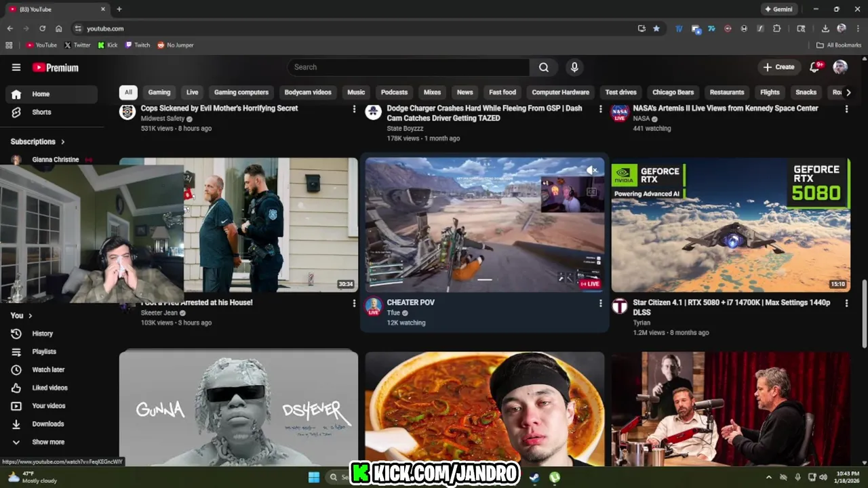Viewport: 868px width, 488px height.
Task: Click the search magnifier button
Action: (544, 67)
